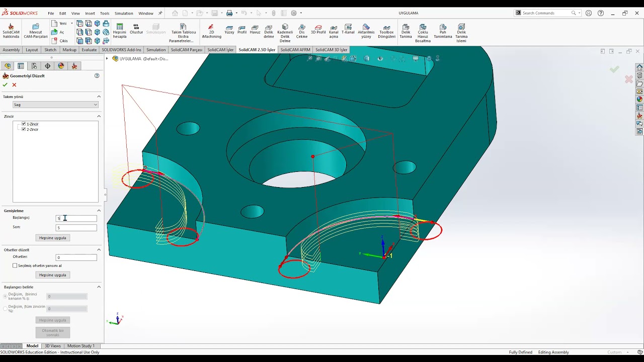Viewport: 644px width, 362px height.
Task: Select the 3D Profil operation
Action: (318, 30)
